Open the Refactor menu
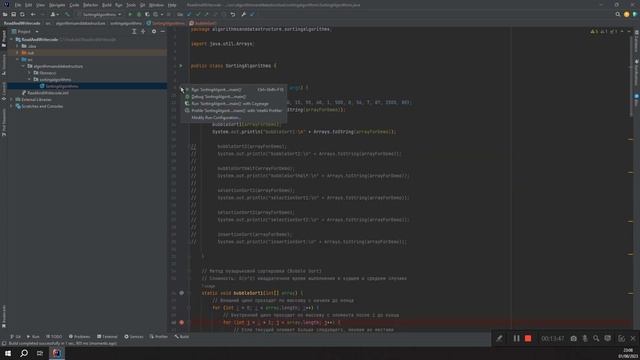This screenshot has height=360, width=640. pos(90,5)
